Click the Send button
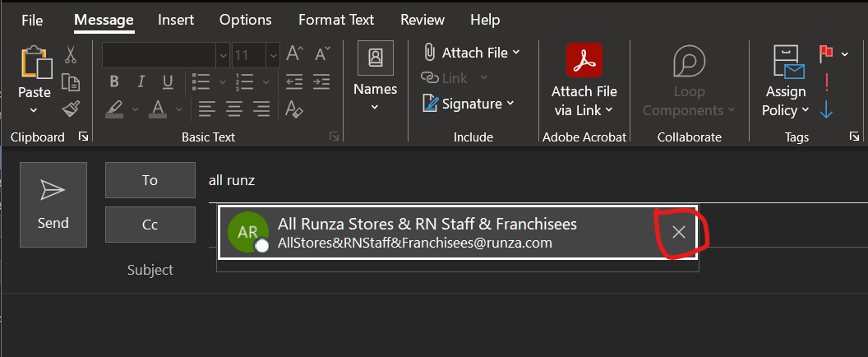This screenshot has width=868, height=357. pyautogui.click(x=53, y=205)
